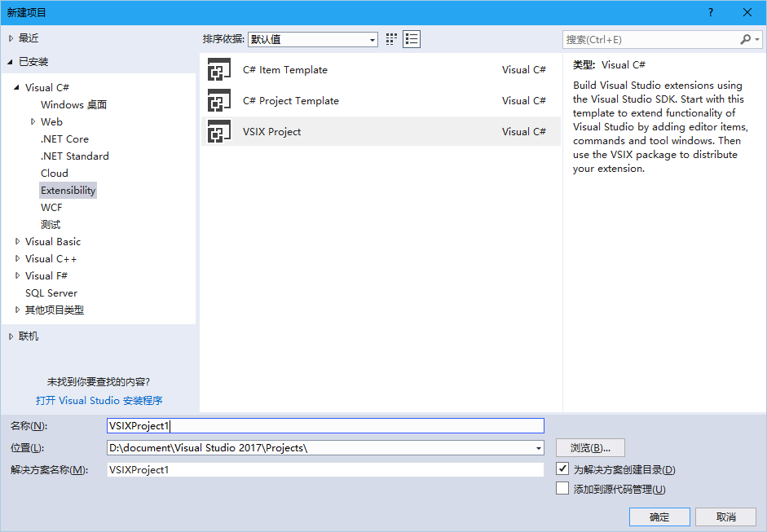
Task: Click Visual C# type of VSIX Project
Action: click(524, 131)
